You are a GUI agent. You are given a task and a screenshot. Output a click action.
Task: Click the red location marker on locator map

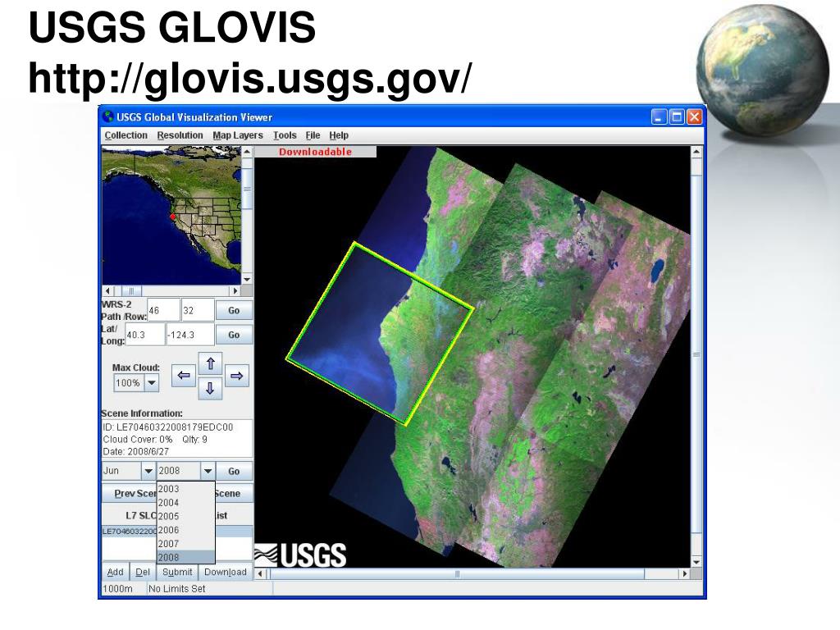click(x=172, y=217)
